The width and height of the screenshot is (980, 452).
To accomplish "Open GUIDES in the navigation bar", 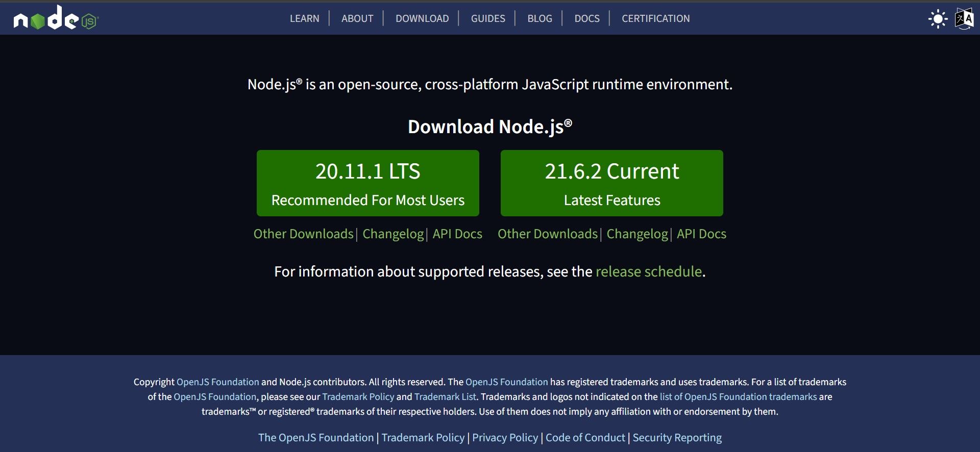I will [488, 18].
